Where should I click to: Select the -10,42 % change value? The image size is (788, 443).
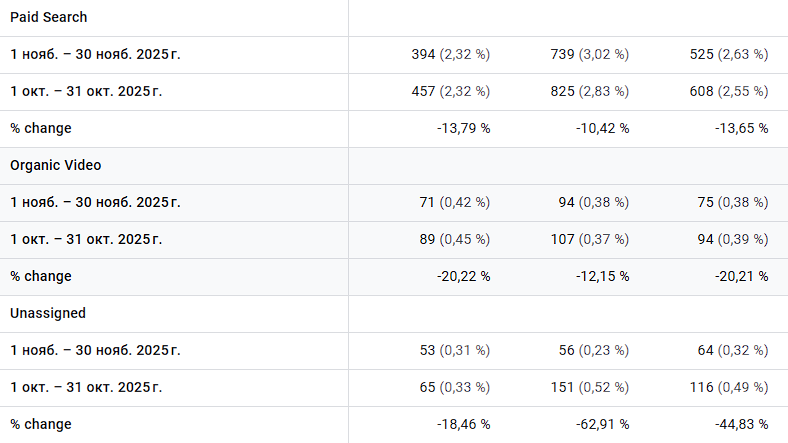tap(600, 128)
